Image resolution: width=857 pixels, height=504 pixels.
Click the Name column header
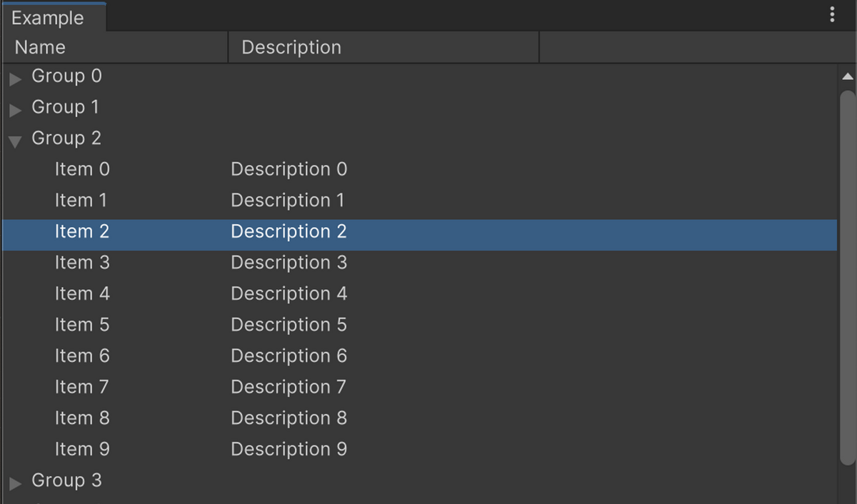pos(40,47)
